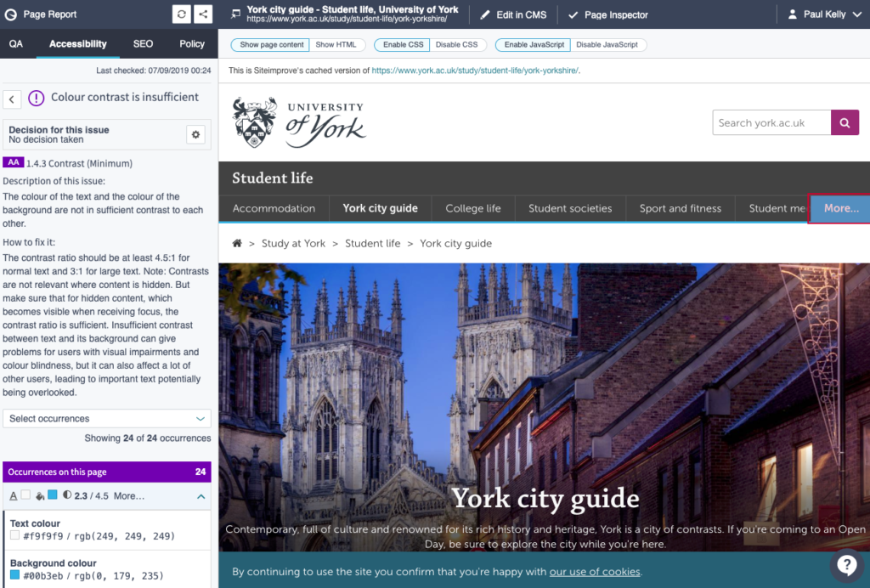Collapse the 2.3 / 4.5 occurrence row
The height and width of the screenshot is (588, 870).
pyautogui.click(x=201, y=496)
